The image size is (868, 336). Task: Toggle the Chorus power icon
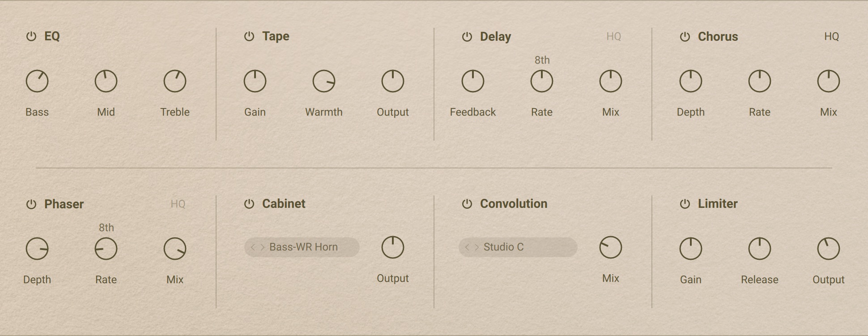pyautogui.click(x=685, y=37)
